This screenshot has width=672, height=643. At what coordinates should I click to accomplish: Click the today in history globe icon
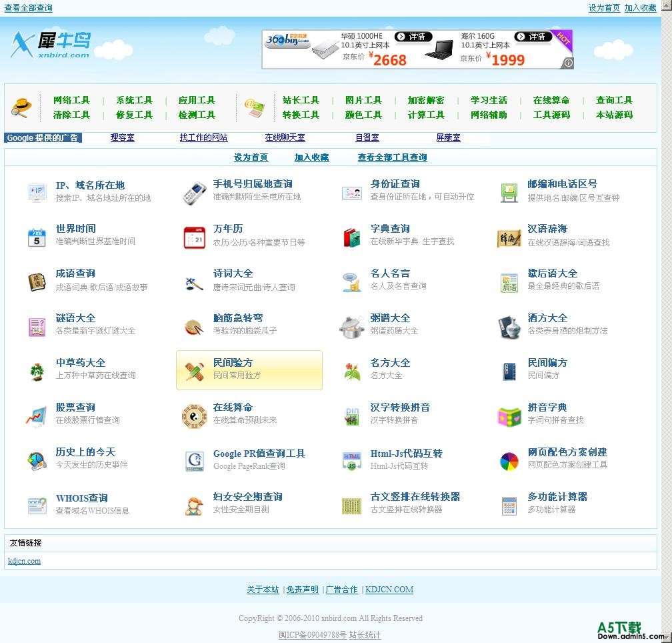point(37,462)
